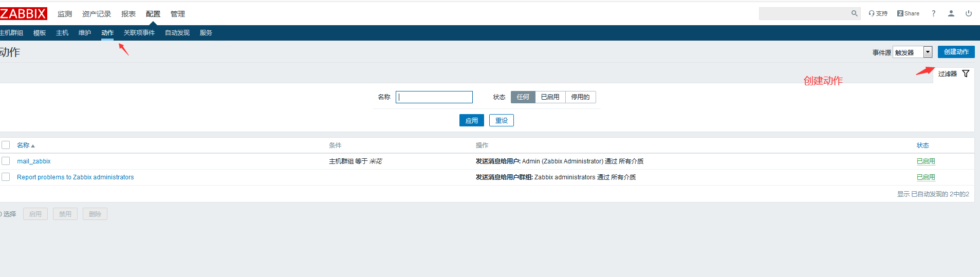The image size is (980, 277).
Task: Check the mail_zabbix row checkbox
Action: coord(6,161)
